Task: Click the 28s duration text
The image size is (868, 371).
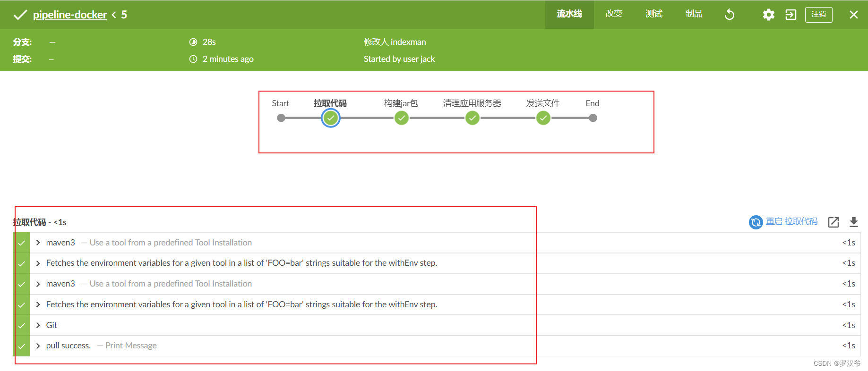Action: [x=209, y=42]
